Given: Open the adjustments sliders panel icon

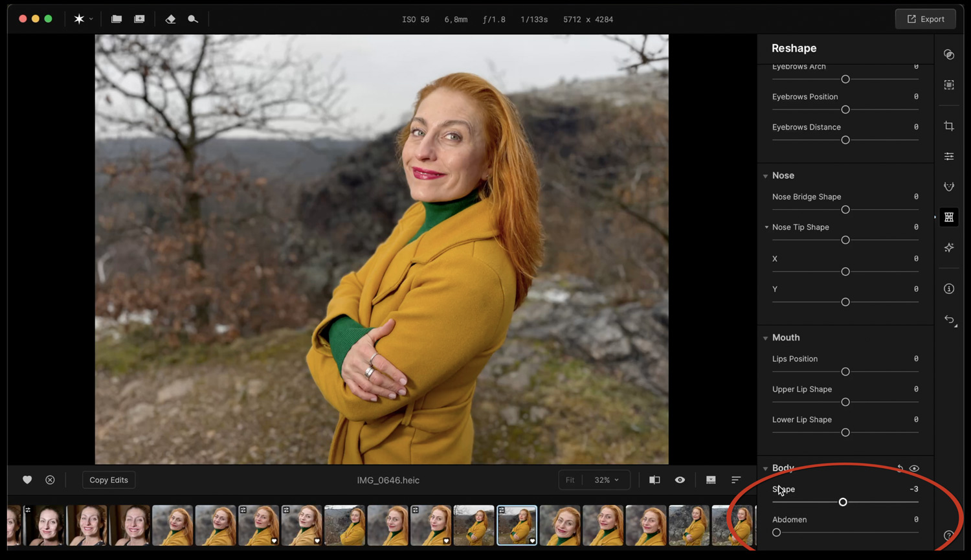Looking at the screenshot, I should point(949,157).
